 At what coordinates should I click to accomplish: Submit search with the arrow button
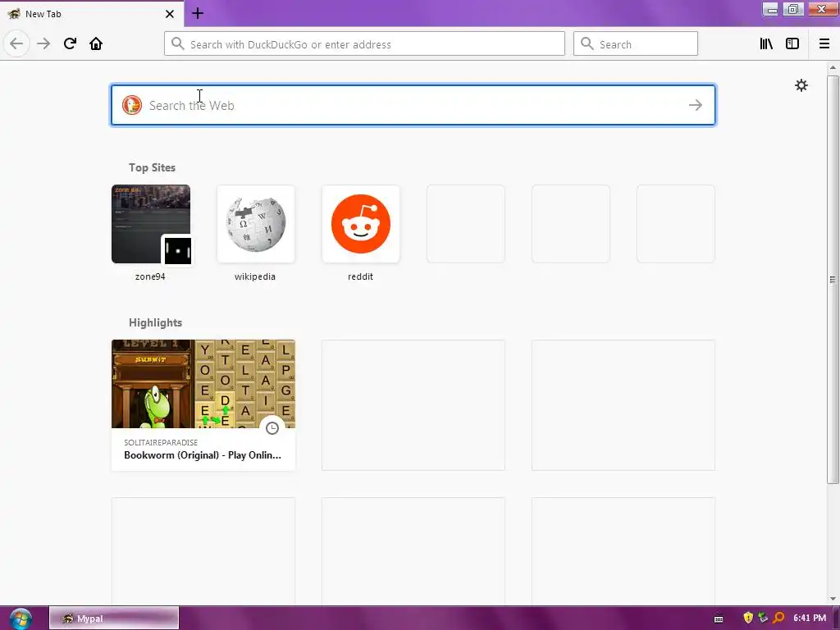pos(696,105)
